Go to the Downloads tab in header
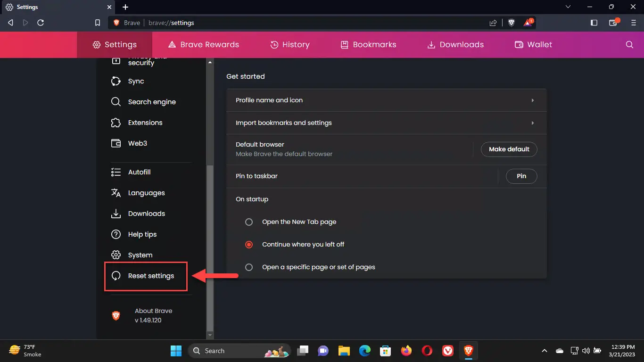Screen dimensions: 644x362 pyautogui.click(x=455, y=45)
